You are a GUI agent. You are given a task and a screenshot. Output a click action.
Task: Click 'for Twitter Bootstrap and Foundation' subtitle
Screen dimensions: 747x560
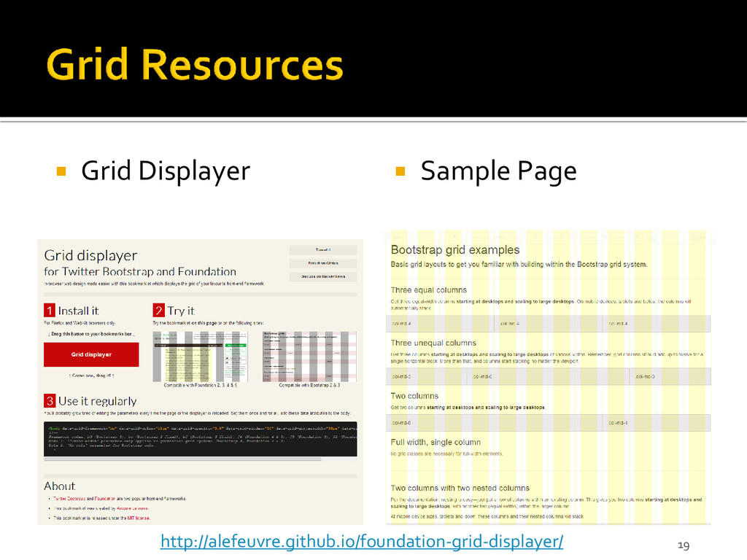point(140,271)
